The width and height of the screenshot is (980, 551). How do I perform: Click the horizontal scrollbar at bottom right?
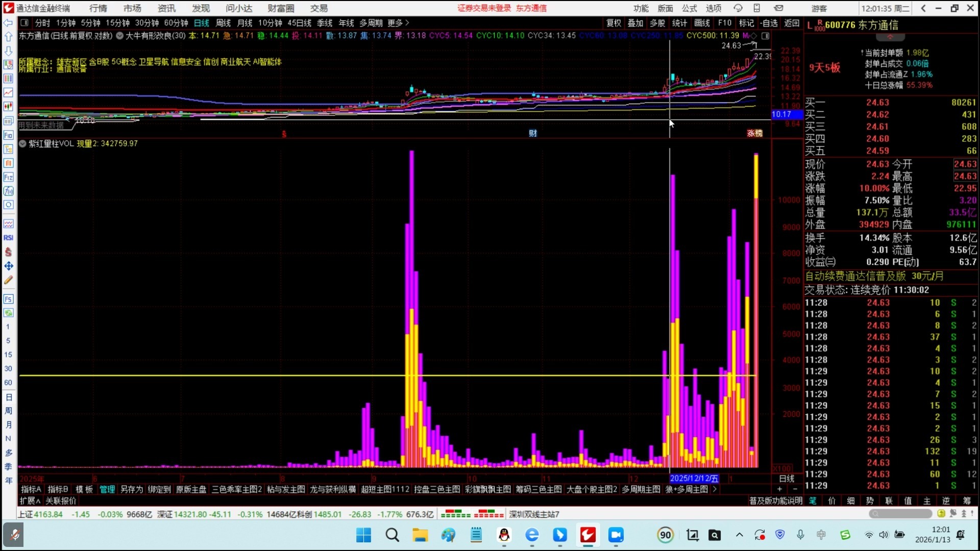click(x=900, y=514)
